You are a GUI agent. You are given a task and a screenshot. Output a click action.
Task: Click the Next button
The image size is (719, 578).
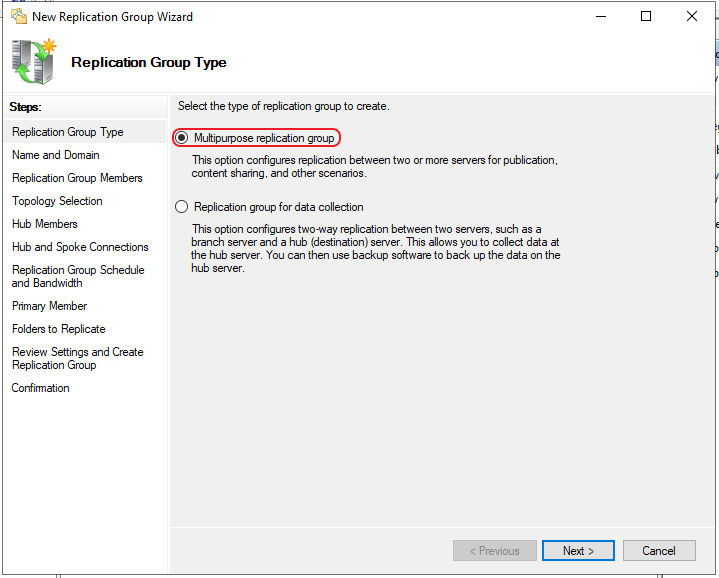pyautogui.click(x=578, y=550)
